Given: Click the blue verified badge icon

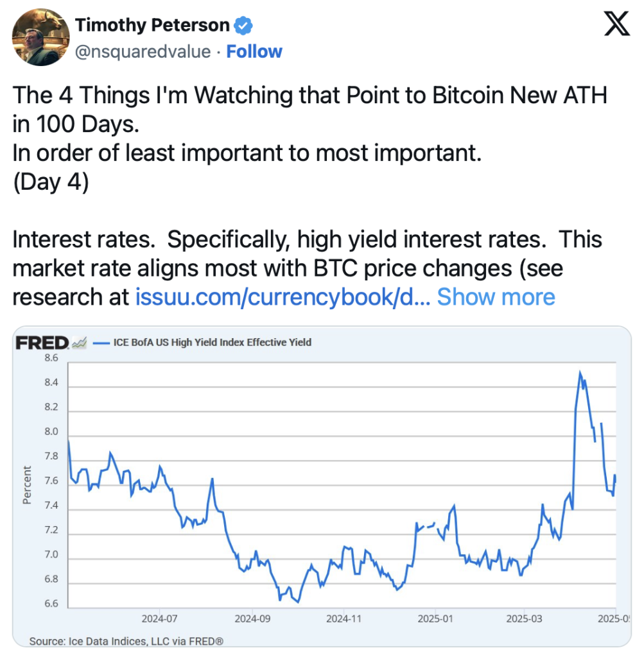Looking at the screenshot, I should [x=243, y=26].
